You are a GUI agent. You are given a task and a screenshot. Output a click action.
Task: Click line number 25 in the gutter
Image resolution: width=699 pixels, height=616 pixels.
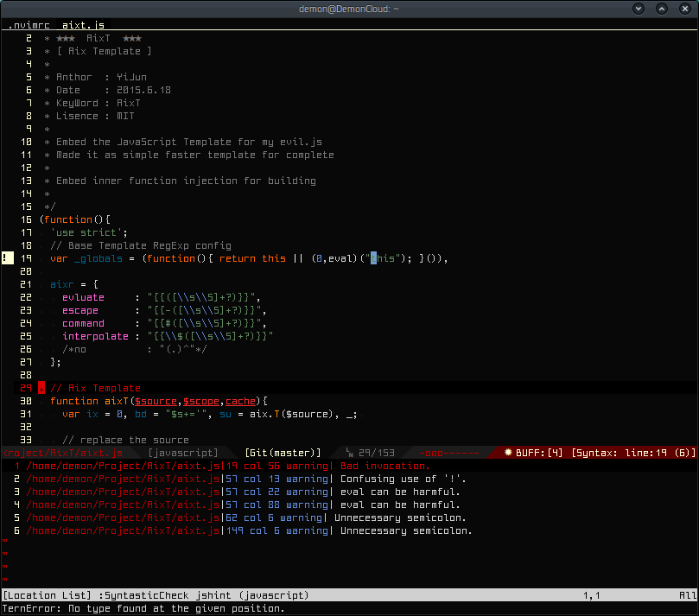point(26,336)
